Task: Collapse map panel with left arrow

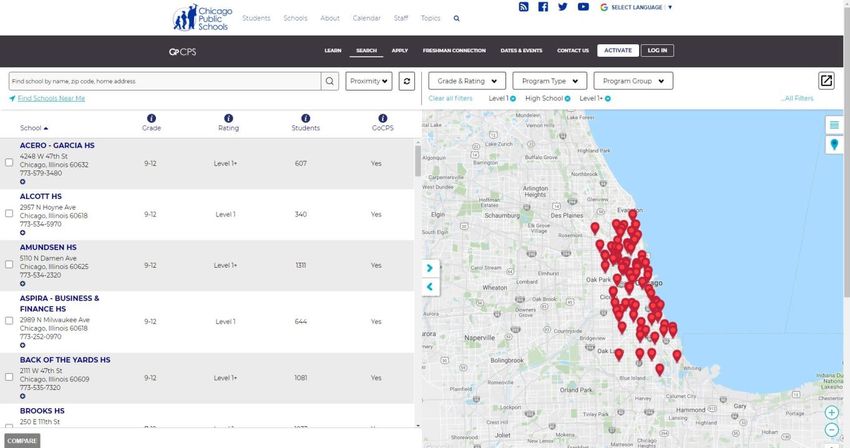Action: pyautogui.click(x=430, y=286)
